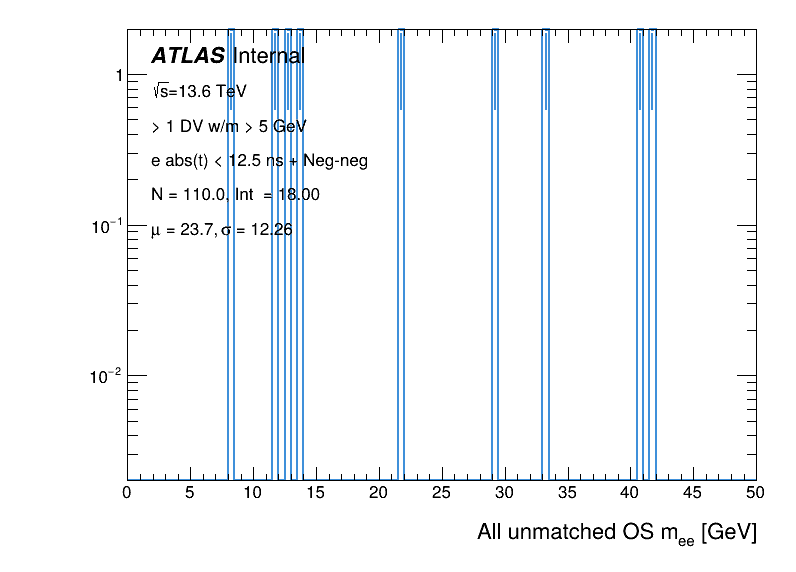Click the x-axis tick label 50
Image resolution: width=796 pixels, height=572 pixels.
tap(755, 492)
